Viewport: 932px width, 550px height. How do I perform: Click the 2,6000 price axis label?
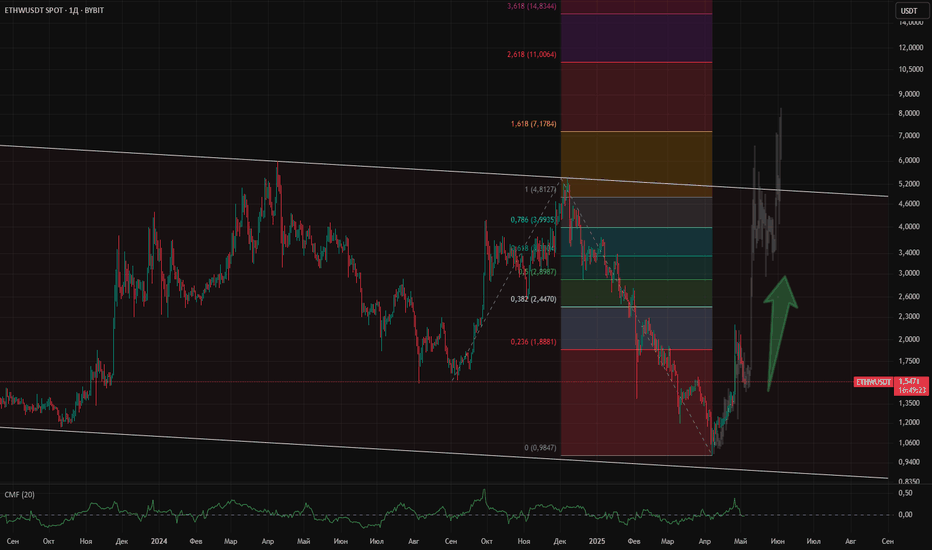(x=909, y=297)
